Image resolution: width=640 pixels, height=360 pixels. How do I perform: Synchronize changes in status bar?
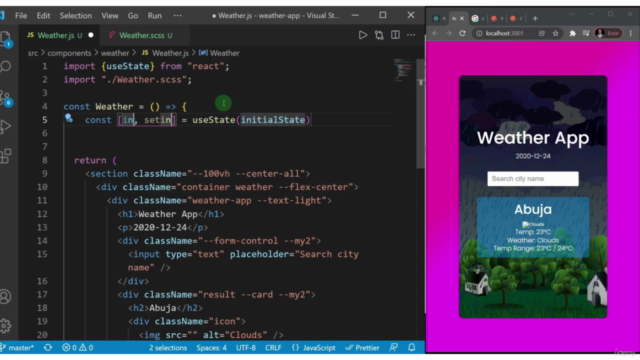pyautogui.click(x=48, y=348)
